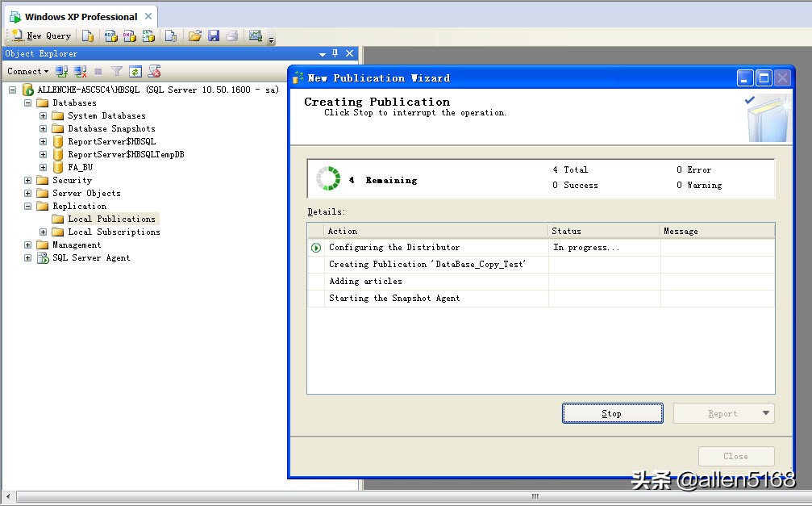Select the Configuring the Distributor row

(x=541, y=247)
